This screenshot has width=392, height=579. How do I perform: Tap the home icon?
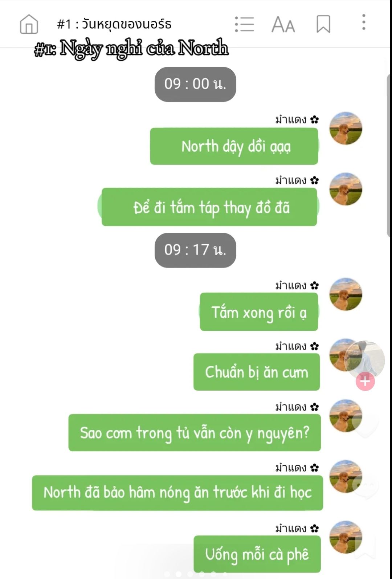tap(29, 24)
